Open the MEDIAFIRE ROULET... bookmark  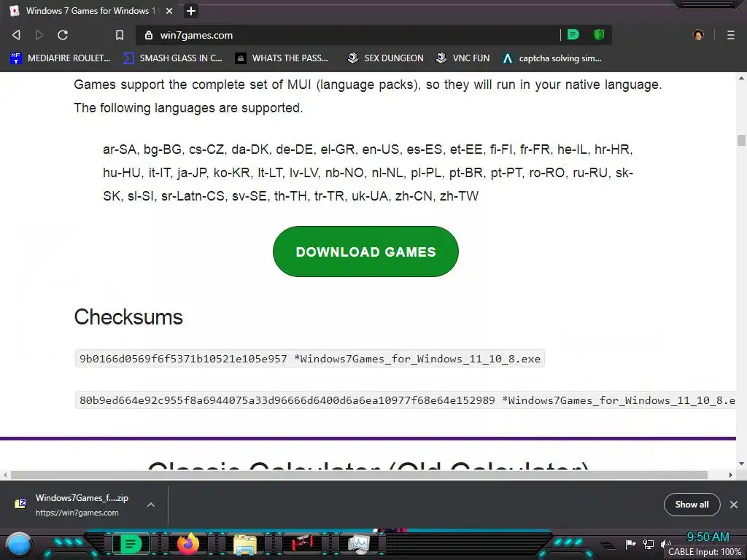[61, 58]
